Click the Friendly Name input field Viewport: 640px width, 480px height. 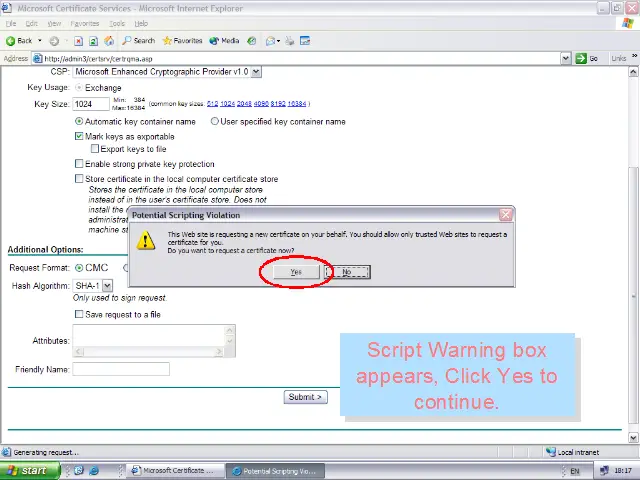[x=121, y=369]
